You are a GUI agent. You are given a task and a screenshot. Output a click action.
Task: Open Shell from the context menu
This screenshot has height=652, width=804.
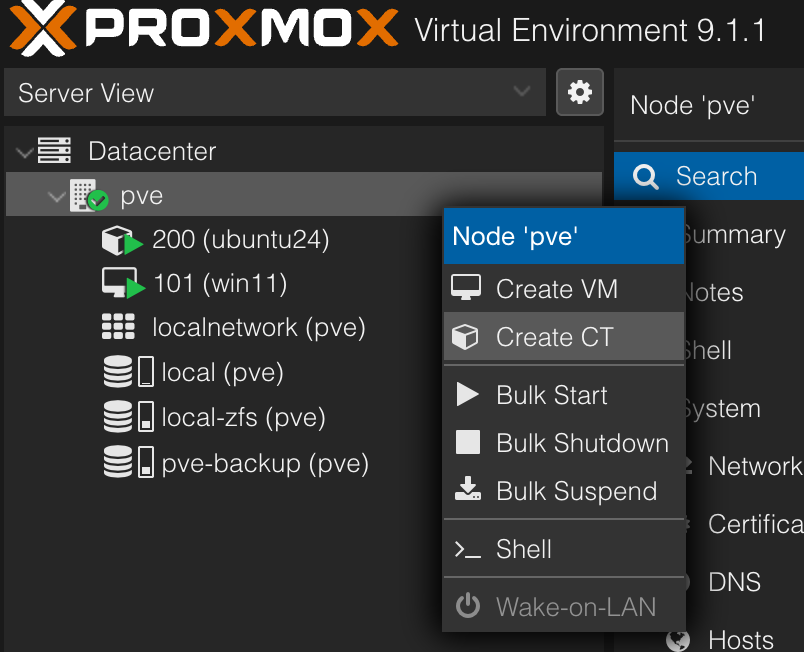pyautogui.click(x=564, y=549)
